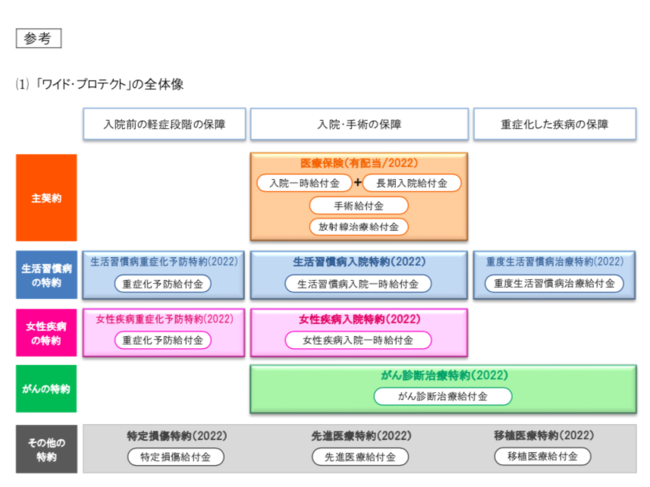Screen dimensions: 650x487
Task: Click the 移植医療給付金 pill
Action: click(x=543, y=456)
